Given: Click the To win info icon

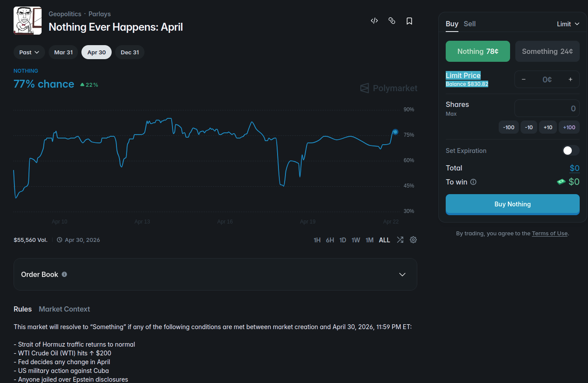Looking at the screenshot, I should tap(473, 182).
